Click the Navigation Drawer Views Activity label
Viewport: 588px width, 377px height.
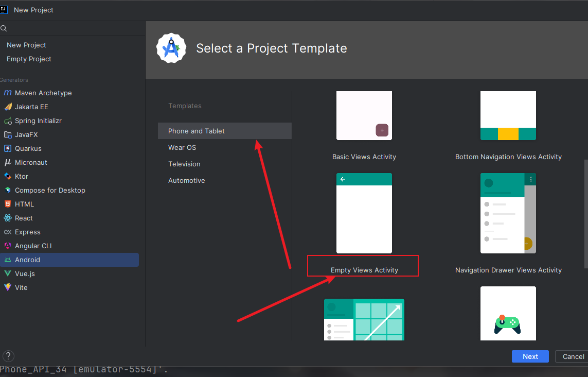tap(508, 270)
